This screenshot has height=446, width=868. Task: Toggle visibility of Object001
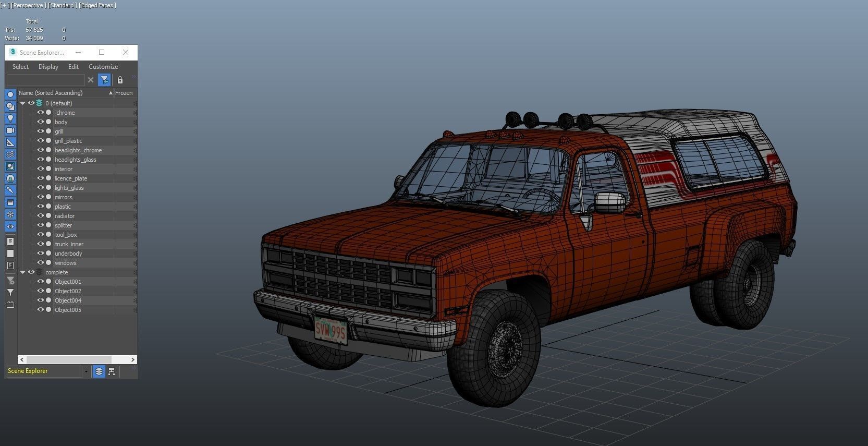pos(41,282)
